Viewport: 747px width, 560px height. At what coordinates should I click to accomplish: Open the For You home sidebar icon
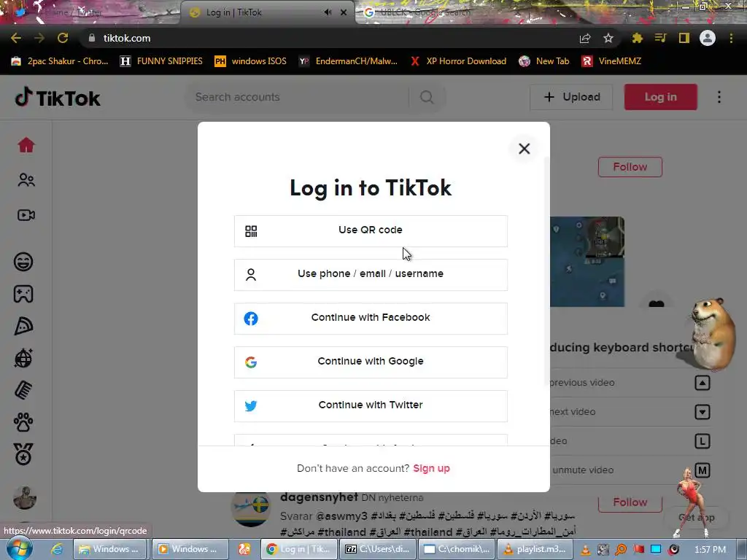26,145
